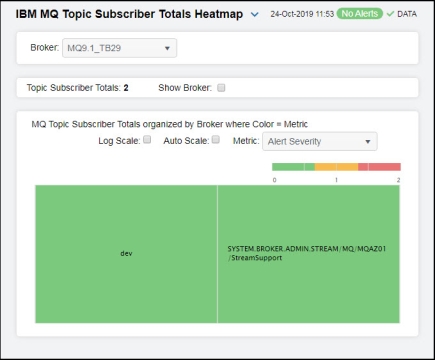Click the Topic Subscriber Totals count label
Viewport: 435px width, 360px height.
tap(77, 88)
